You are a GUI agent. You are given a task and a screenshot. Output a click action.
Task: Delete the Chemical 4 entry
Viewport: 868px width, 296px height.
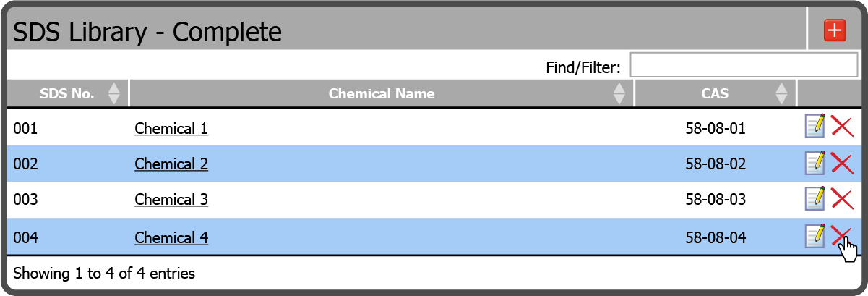pos(842,236)
